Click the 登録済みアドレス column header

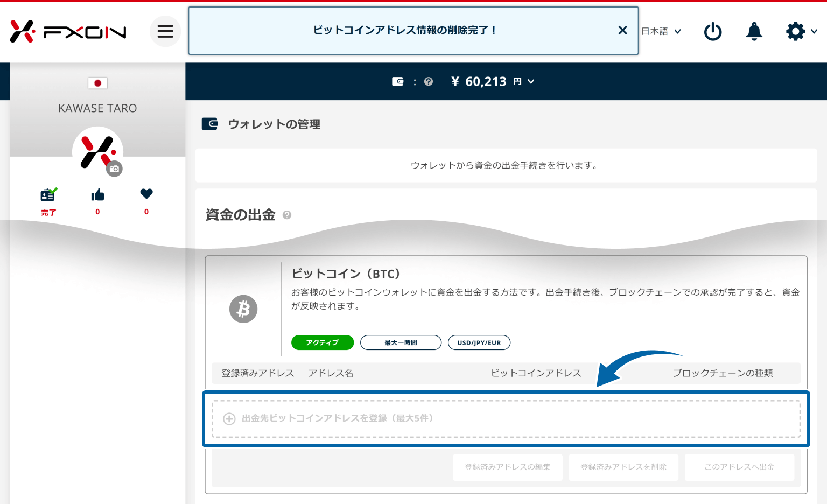point(258,373)
